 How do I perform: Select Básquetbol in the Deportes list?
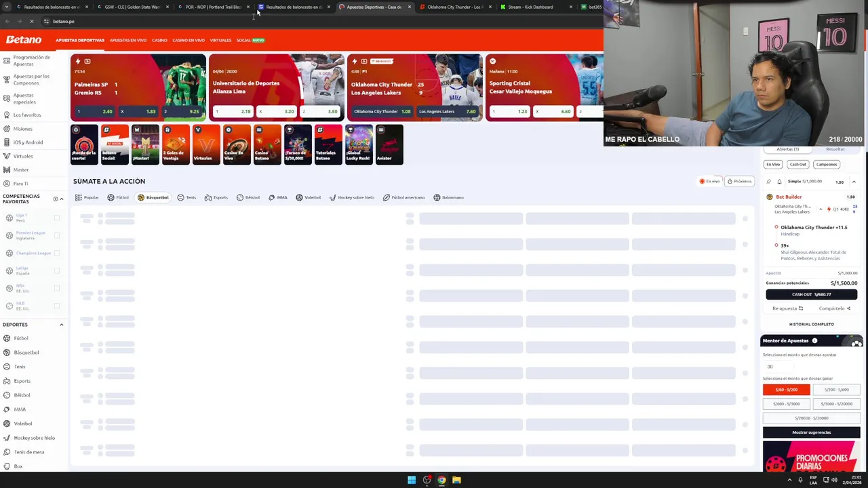pyautogui.click(x=26, y=352)
